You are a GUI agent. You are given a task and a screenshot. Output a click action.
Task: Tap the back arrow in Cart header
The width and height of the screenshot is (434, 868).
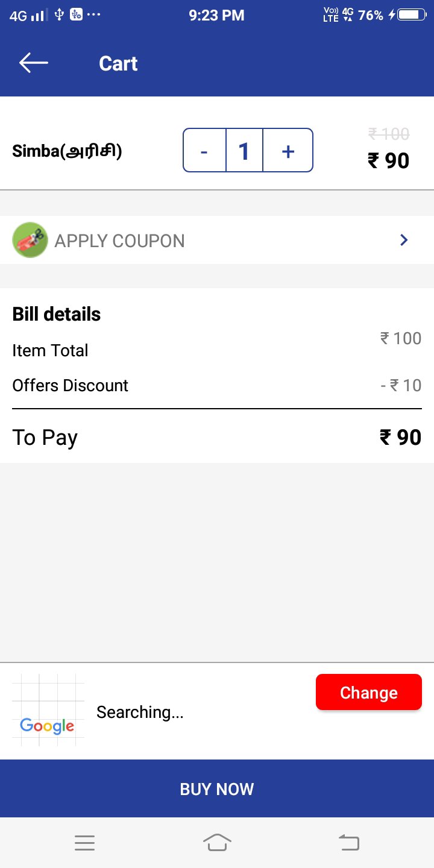click(x=33, y=63)
